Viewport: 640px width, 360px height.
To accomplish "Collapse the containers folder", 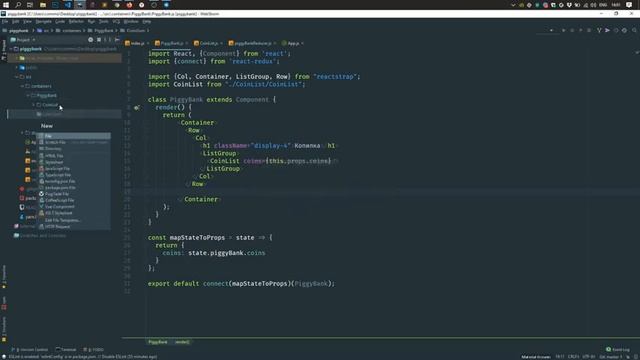I will pyautogui.click(x=22, y=86).
